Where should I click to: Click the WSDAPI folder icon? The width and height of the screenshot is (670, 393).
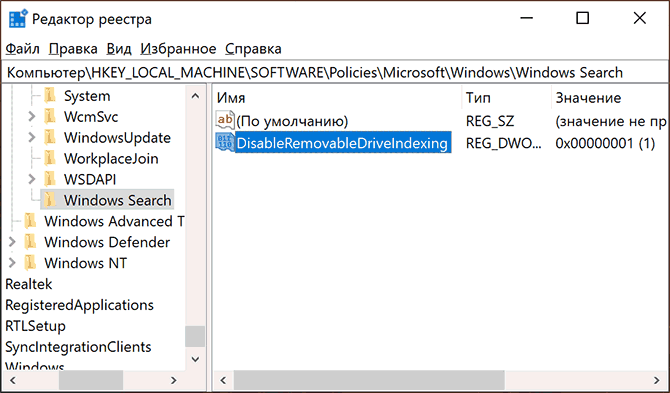[50, 179]
